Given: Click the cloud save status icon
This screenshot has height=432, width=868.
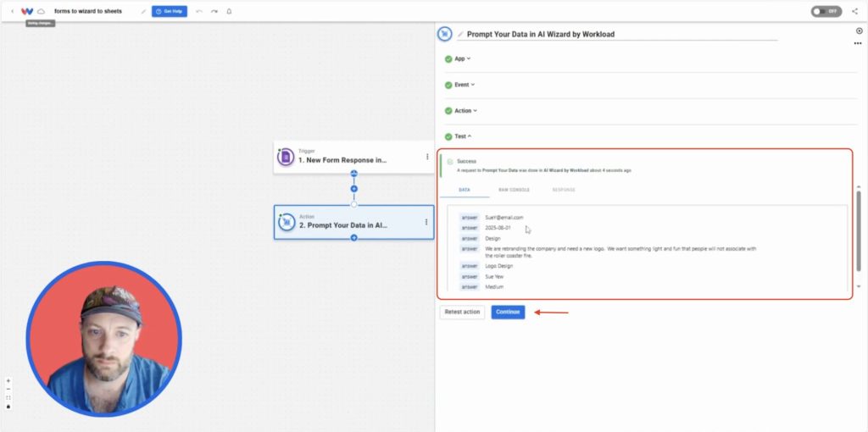Looking at the screenshot, I should click(41, 11).
